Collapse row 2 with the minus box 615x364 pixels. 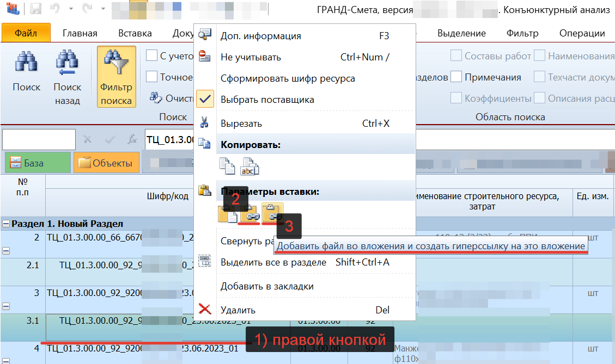point(6,251)
